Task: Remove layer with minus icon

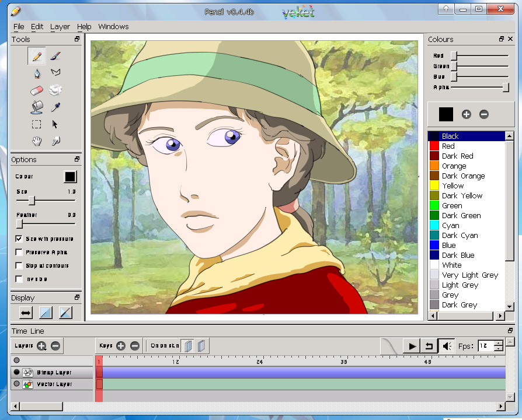Action: (x=55, y=346)
